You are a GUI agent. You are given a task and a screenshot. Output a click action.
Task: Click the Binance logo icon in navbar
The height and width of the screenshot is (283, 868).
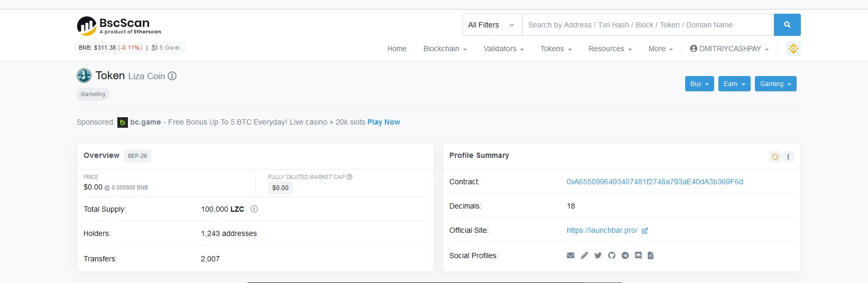793,49
